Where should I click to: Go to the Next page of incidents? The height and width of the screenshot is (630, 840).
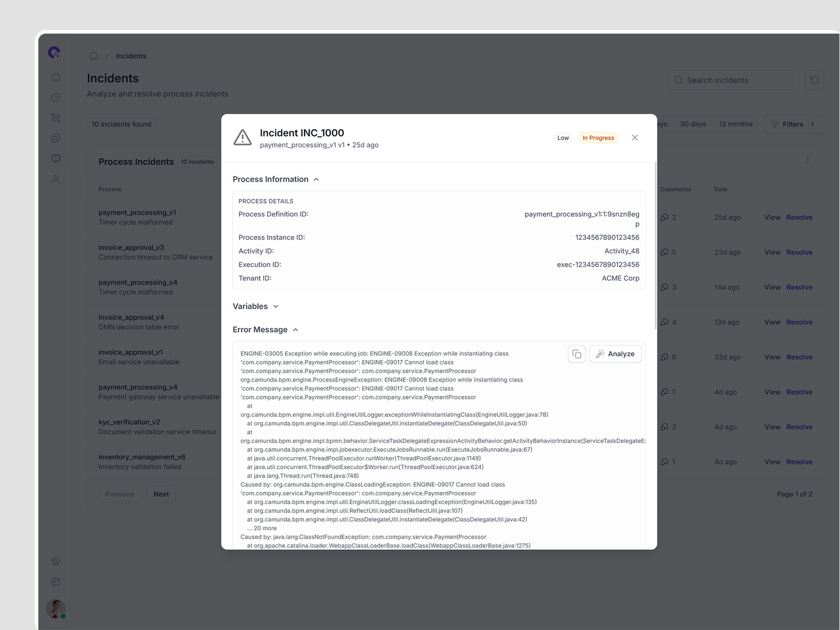point(161,494)
